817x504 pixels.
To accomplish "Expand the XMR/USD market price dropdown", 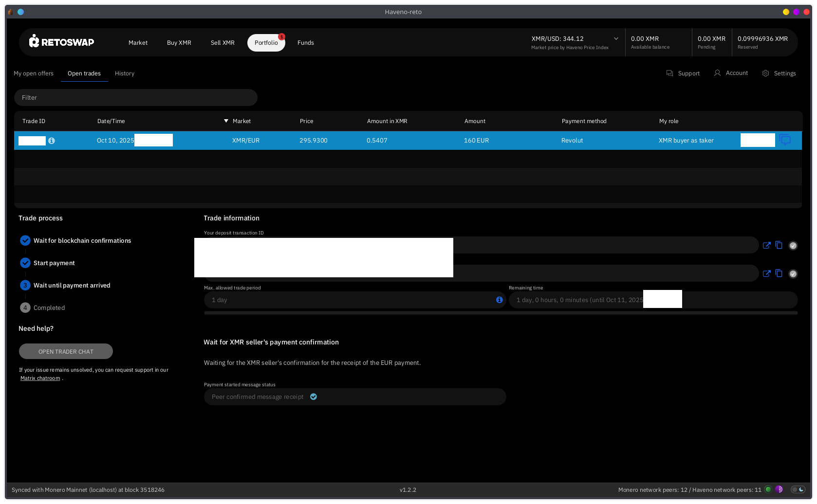I will (616, 39).
